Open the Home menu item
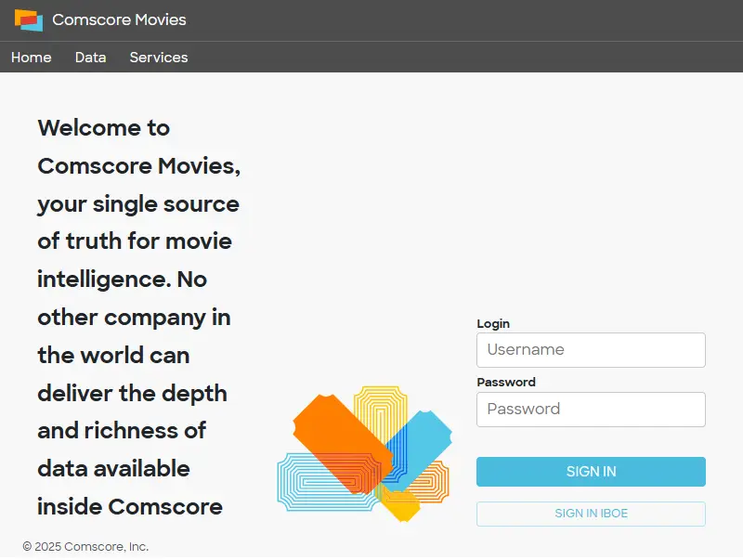Screen dimensions: 743x560 [32, 58]
